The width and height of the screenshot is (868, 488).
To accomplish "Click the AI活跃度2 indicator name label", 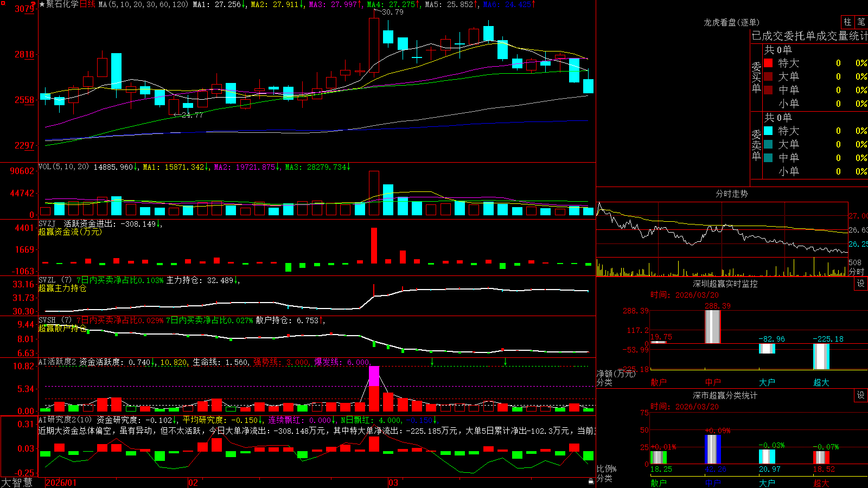I will pos(58,362).
